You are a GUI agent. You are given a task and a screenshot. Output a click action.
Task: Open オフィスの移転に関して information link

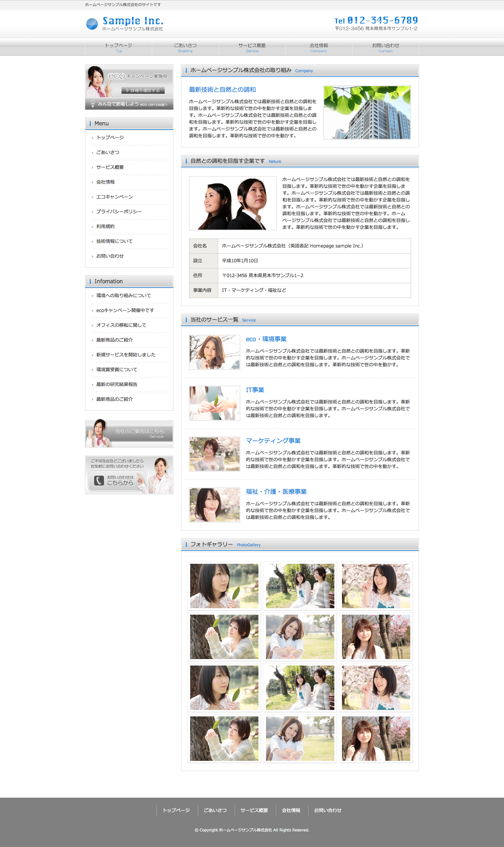[x=121, y=325]
